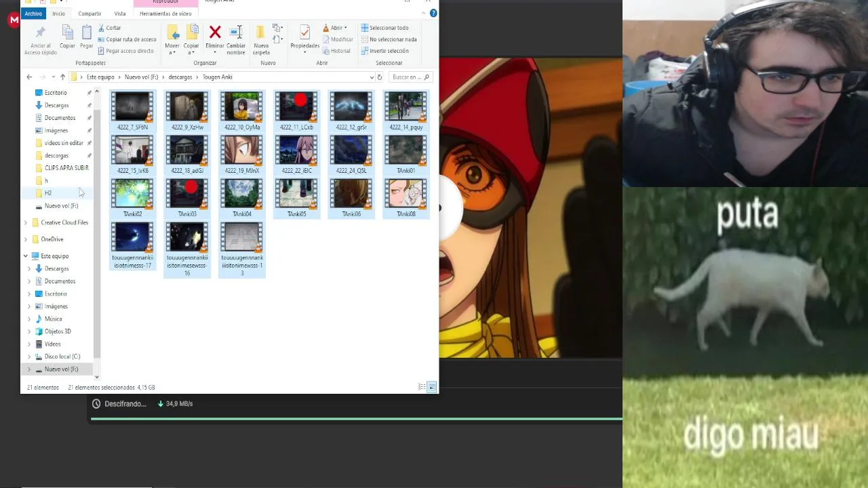Click navigation pane scrollbar down arrow
The height and width of the screenshot is (488, 868).
97,377
